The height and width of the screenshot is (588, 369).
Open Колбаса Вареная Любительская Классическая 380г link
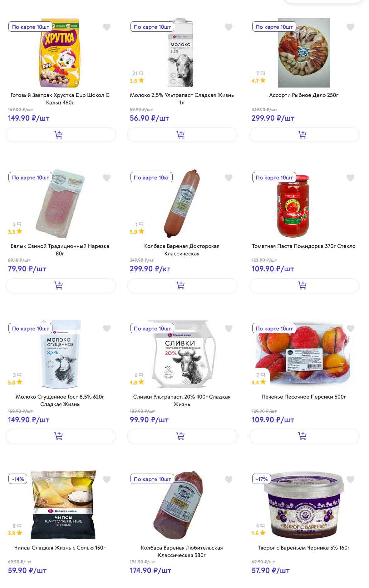tap(182, 551)
